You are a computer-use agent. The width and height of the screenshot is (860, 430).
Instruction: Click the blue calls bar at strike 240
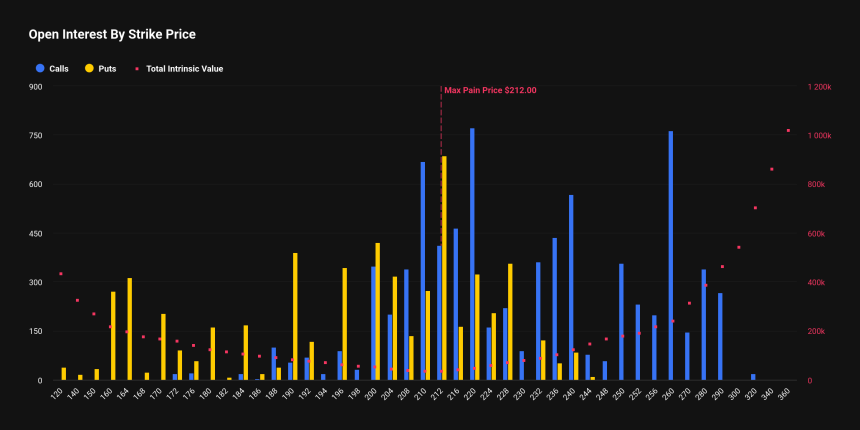tap(571, 288)
